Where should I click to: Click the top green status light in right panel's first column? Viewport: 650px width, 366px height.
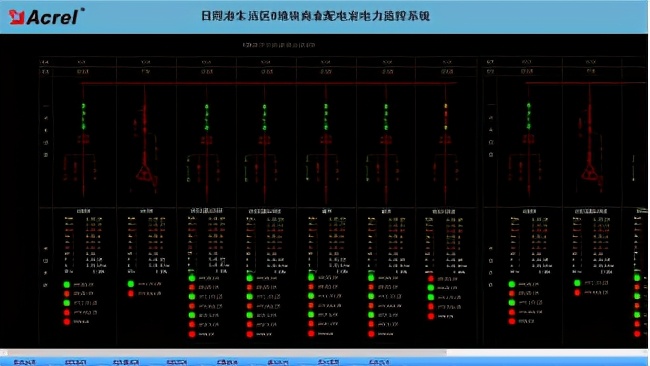coord(512,284)
